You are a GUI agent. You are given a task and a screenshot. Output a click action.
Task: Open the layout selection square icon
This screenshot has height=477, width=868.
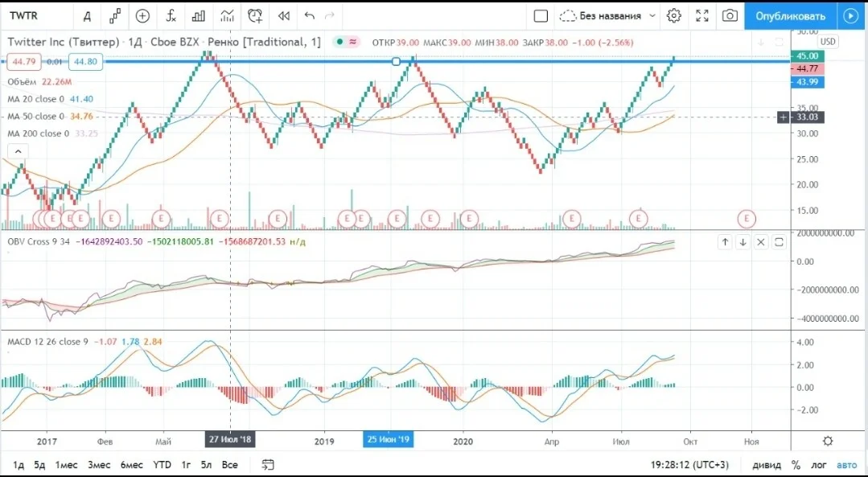(541, 16)
